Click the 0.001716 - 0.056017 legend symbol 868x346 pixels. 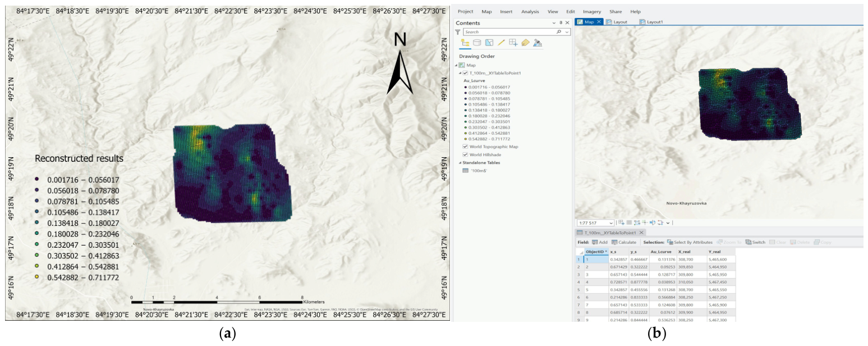click(x=466, y=87)
